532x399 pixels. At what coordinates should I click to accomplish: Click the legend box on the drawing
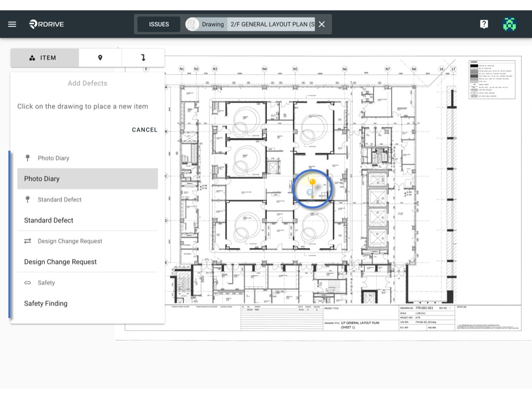(492, 79)
